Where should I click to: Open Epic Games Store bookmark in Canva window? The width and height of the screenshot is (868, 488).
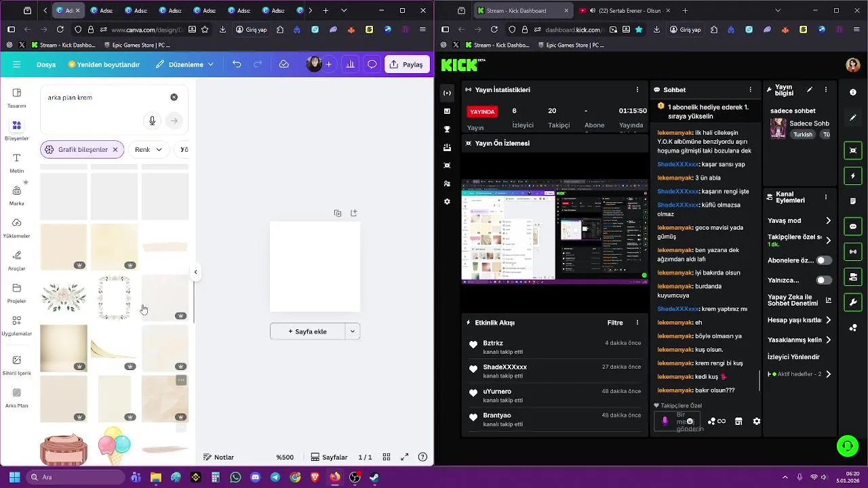138,45
